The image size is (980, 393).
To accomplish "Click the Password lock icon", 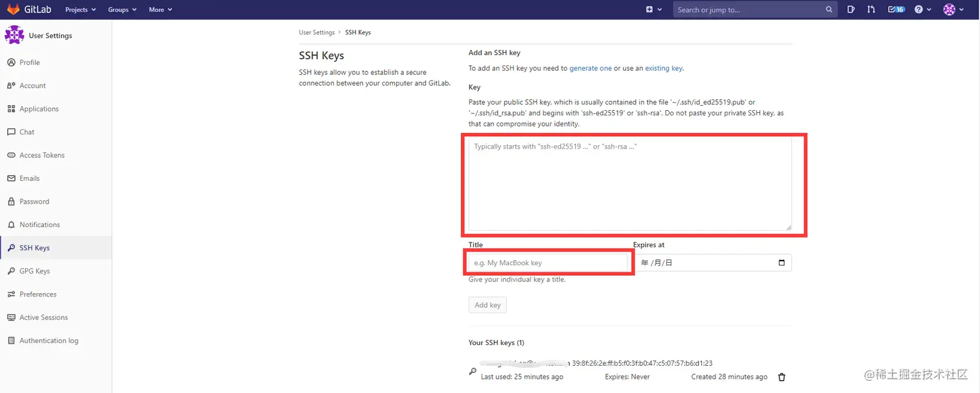I will click(11, 202).
